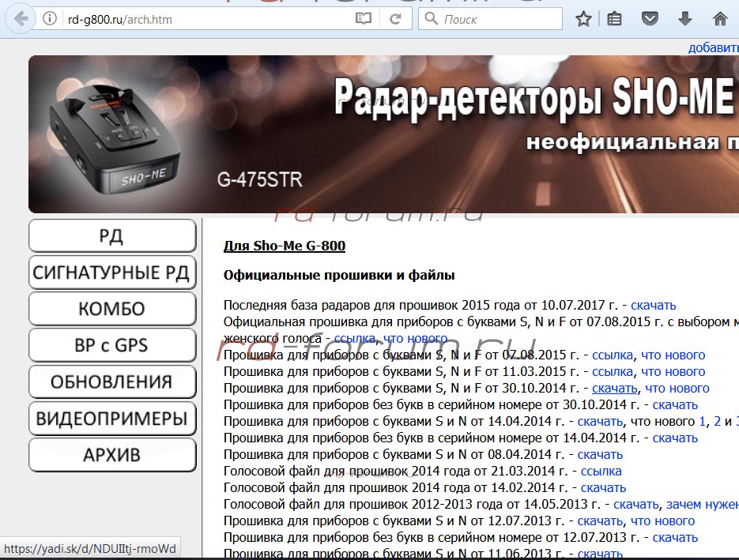This screenshot has width=739, height=560.
Task: Download 12.07.2013 S and N firmware
Action: [600, 521]
